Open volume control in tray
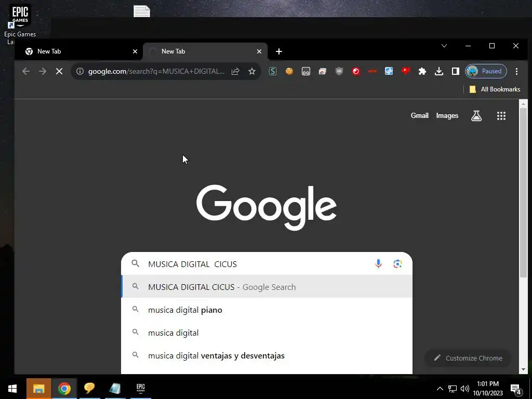 click(x=465, y=389)
